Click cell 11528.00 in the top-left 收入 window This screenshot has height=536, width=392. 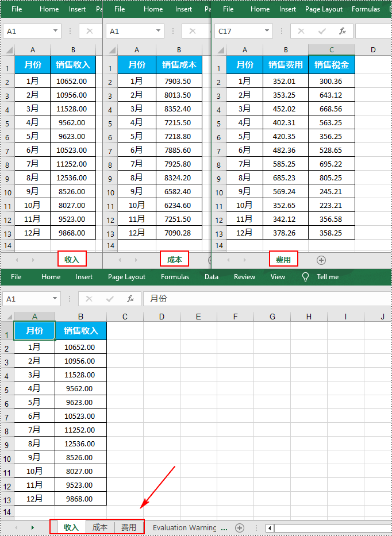pos(73,109)
